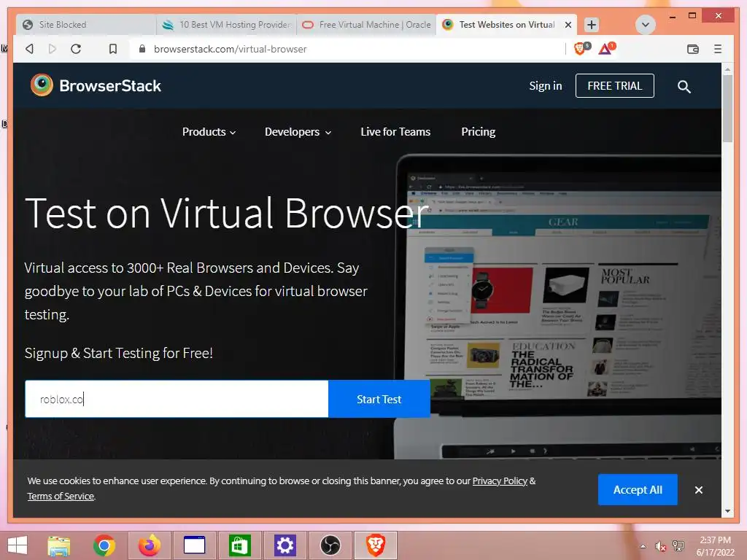Click the Sign in link

[546, 86]
